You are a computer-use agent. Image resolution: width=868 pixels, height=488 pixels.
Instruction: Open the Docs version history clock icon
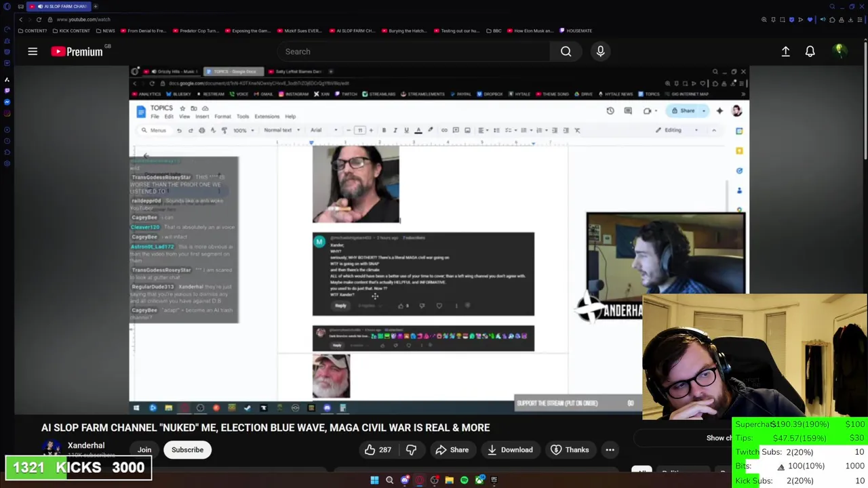tap(610, 110)
